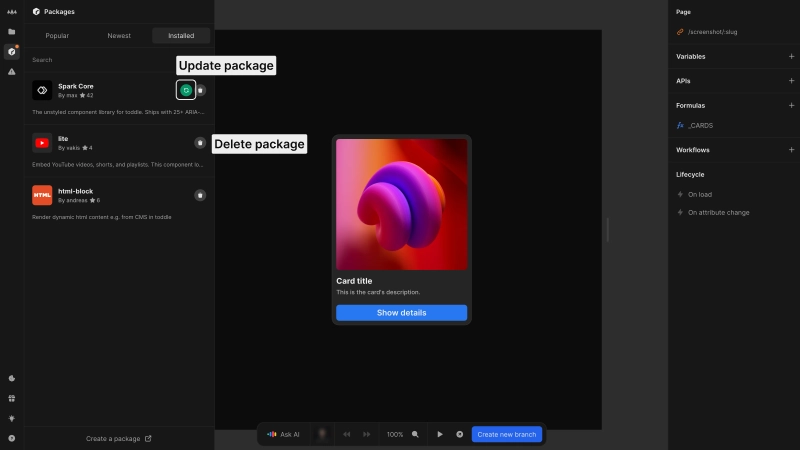Screen dimensions: 800x450
Task: Click the canvas resize handle bar
Action: (608, 230)
